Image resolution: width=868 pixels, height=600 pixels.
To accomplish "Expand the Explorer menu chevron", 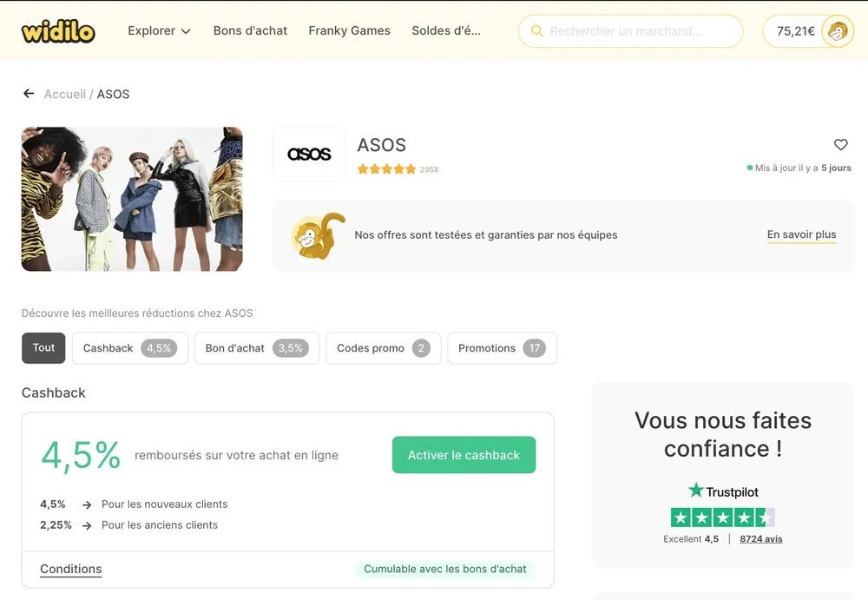I will click(186, 31).
